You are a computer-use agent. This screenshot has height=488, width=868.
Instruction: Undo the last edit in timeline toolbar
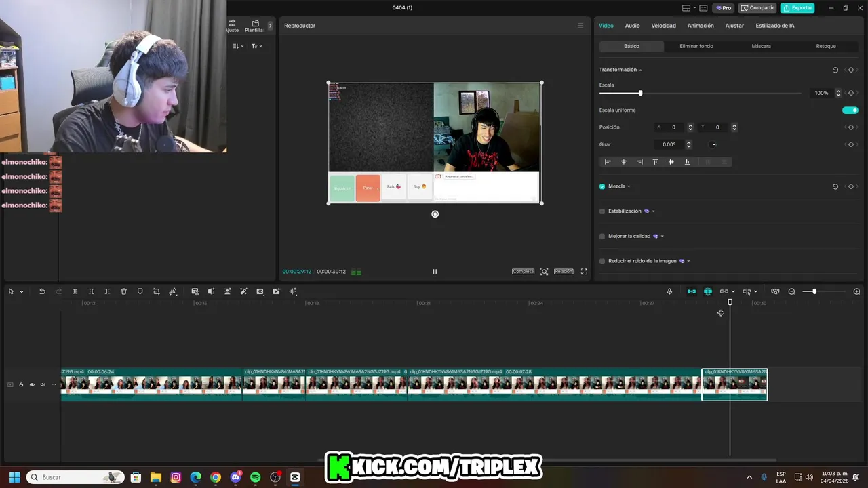point(42,291)
